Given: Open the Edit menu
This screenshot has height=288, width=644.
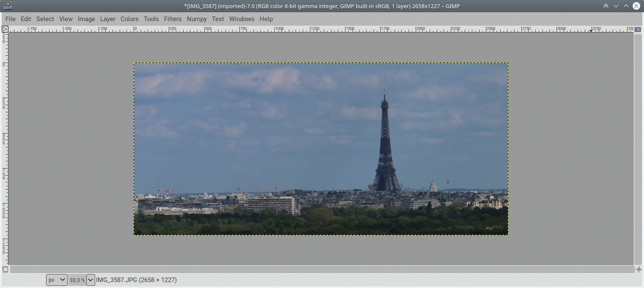Looking at the screenshot, I should [26, 19].
